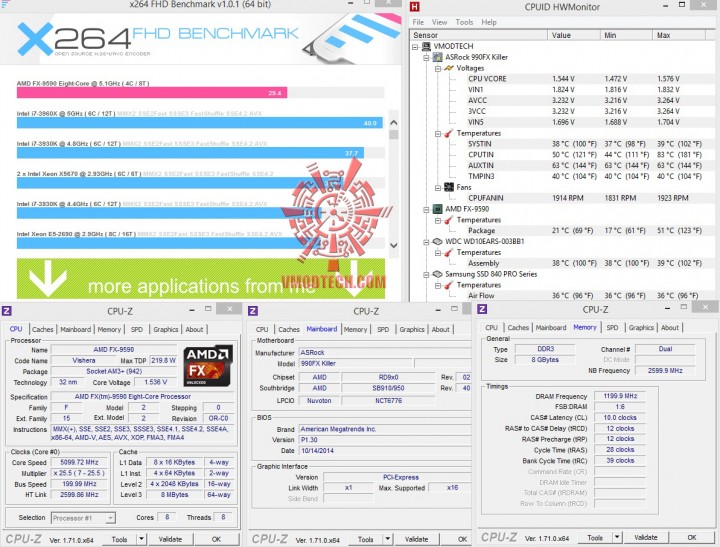Image resolution: width=720 pixels, height=547 pixels.
Task: Click Validate in right CPU-Z window
Action: [x=646, y=537]
